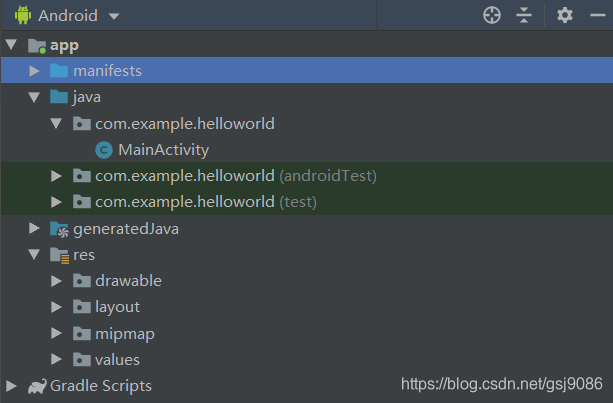This screenshot has width=613, height=403.
Task: Select com.example.helloworld (androidTest) label
Action: coord(236,176)
